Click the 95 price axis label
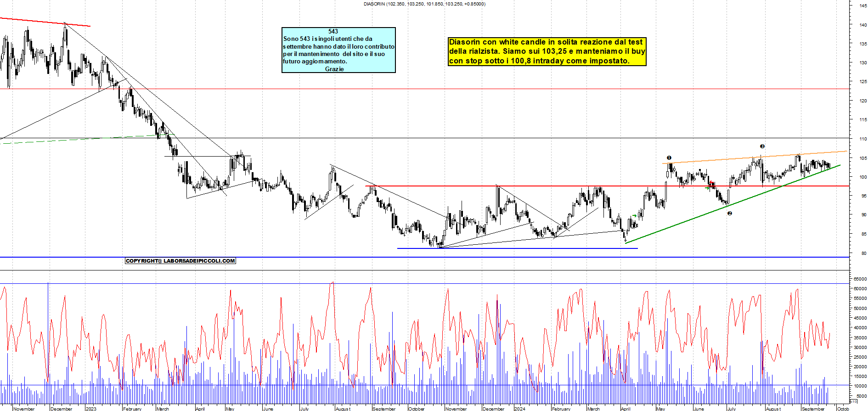Viewport: 868px width, 411px height. [x=864, y=196]
